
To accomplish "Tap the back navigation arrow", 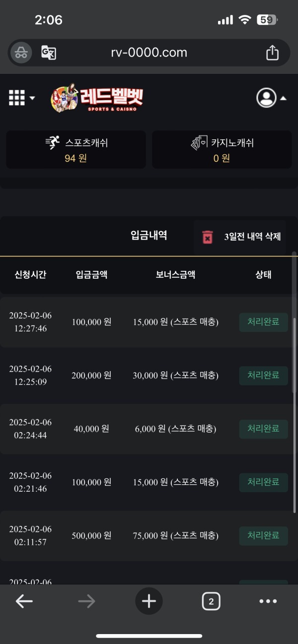I will [24, 601].
